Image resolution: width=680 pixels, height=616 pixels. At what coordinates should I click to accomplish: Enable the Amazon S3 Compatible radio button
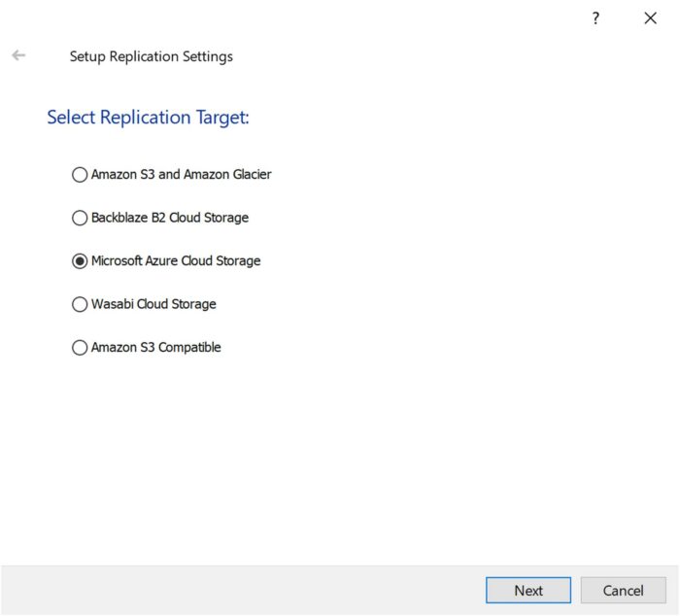click(80, 347)
